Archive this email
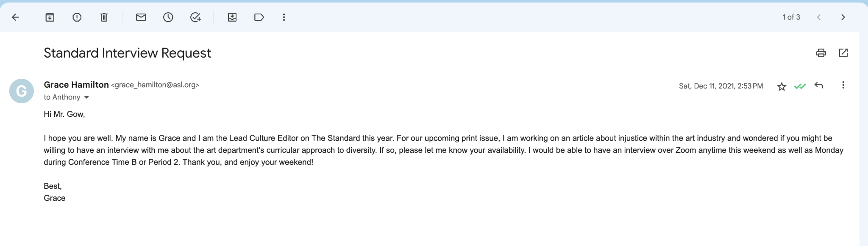 pos(50,17)
